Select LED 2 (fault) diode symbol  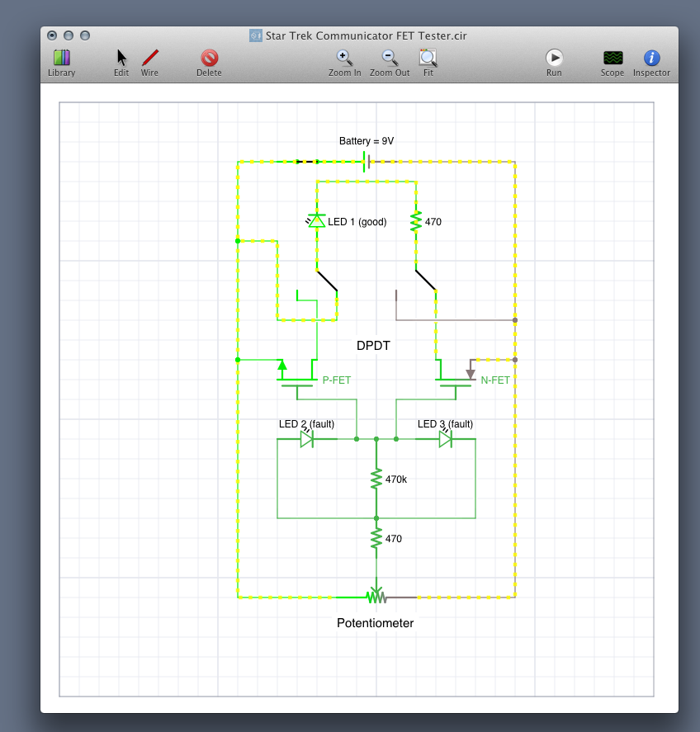coord(307,439)
